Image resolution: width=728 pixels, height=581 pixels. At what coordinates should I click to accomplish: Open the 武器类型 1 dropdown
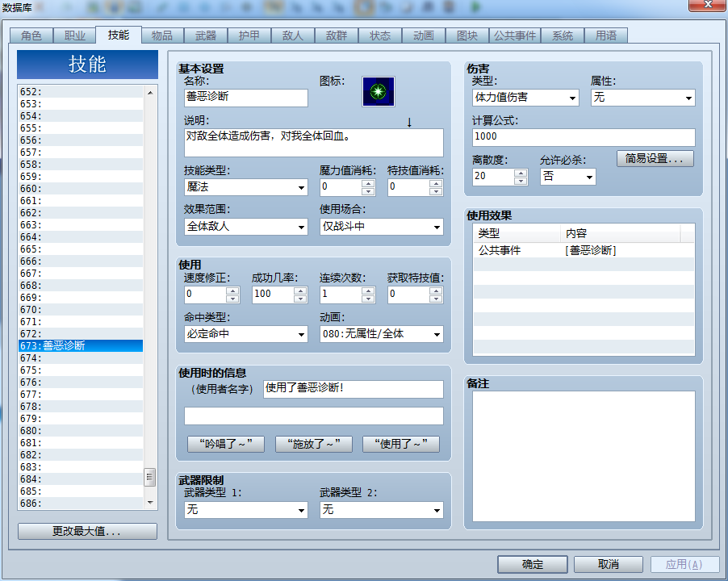tap(245, 509)
